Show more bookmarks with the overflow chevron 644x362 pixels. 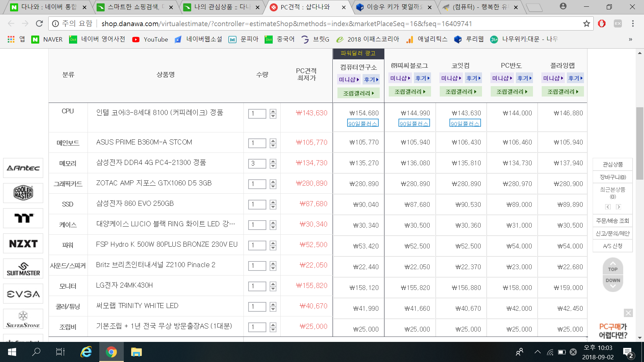click(x=630, y=39)
